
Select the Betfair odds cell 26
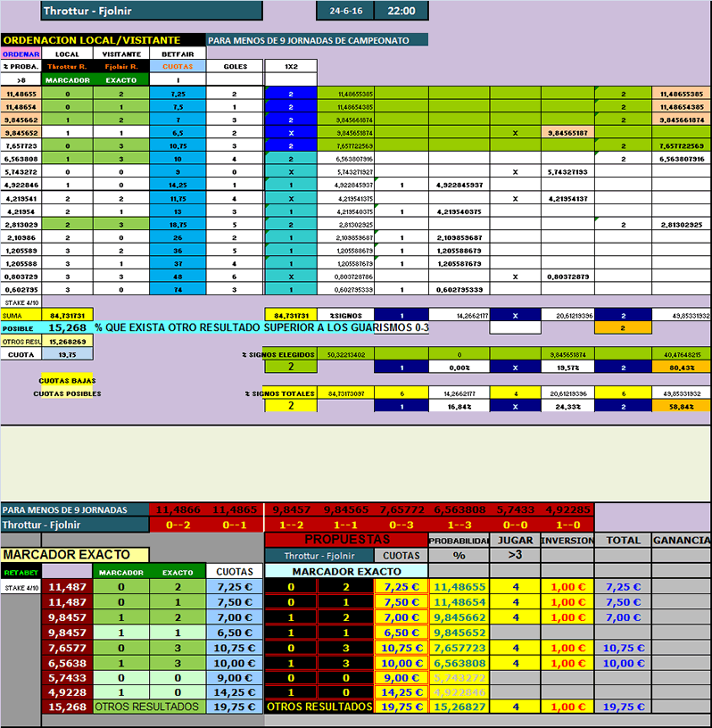click(178, 237)
